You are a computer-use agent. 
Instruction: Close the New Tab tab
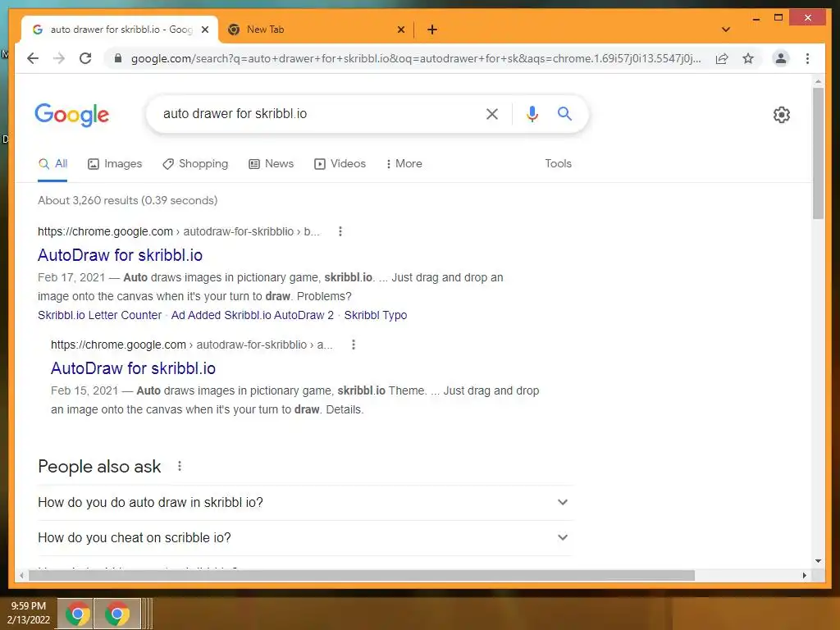pyautogui.click(x=400, y=30)
